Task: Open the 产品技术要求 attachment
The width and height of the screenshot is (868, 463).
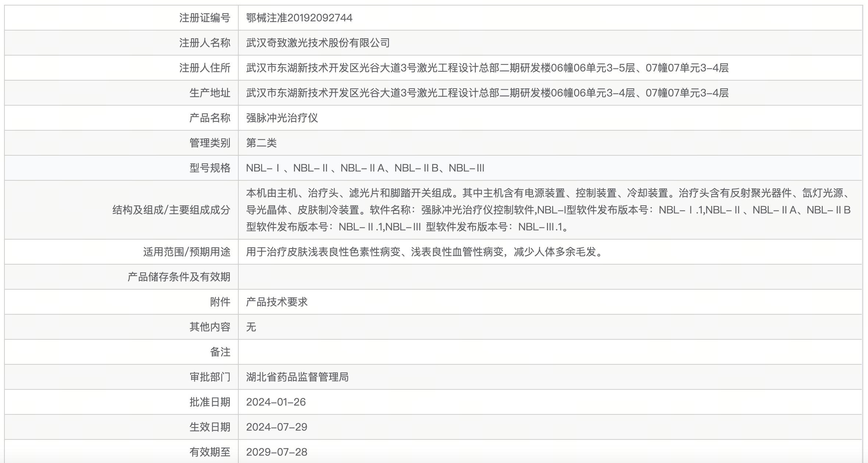Action: point(277,302)
